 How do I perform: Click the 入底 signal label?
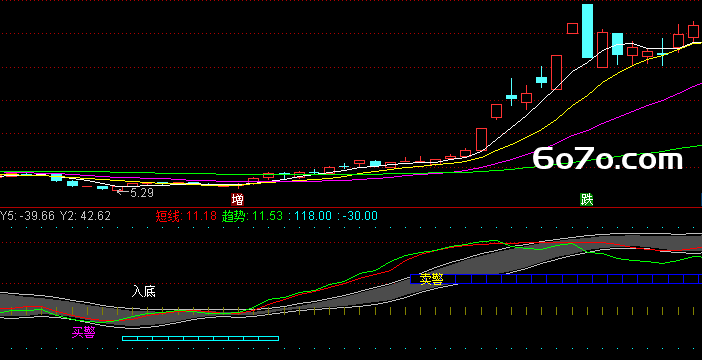point(144,292)
